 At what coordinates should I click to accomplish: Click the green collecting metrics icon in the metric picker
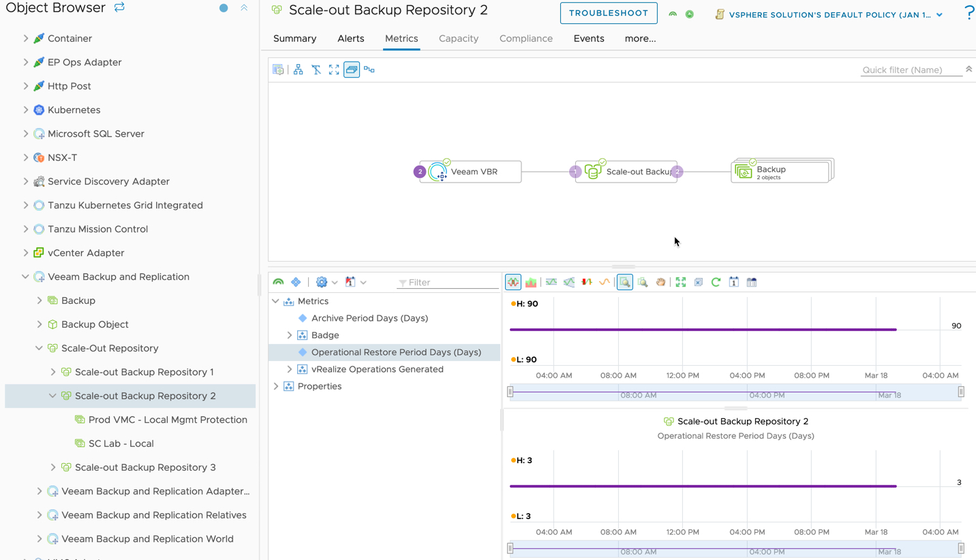pyautogui.click(x=278, y=282)
